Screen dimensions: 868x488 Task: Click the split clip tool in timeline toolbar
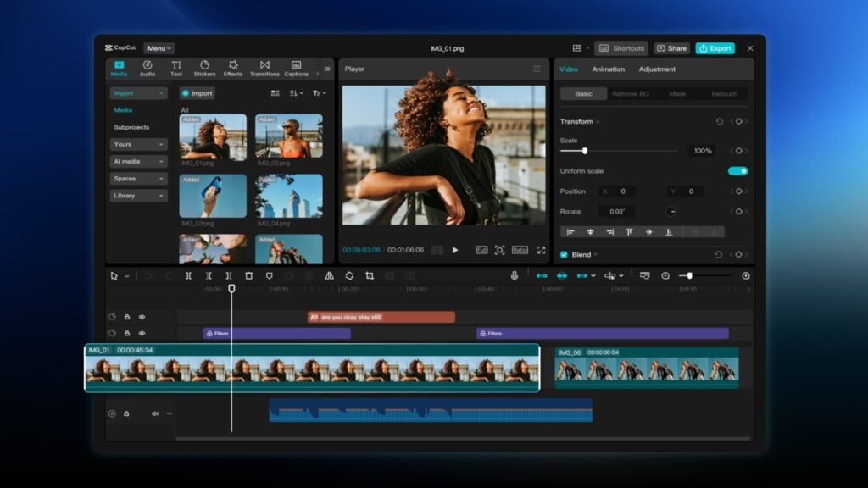coord(188,275)
